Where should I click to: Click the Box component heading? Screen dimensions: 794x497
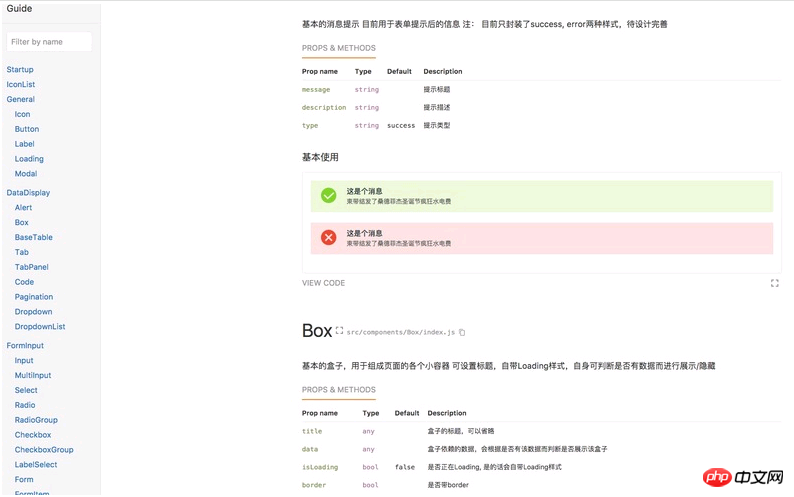click(x=317, y=331)
